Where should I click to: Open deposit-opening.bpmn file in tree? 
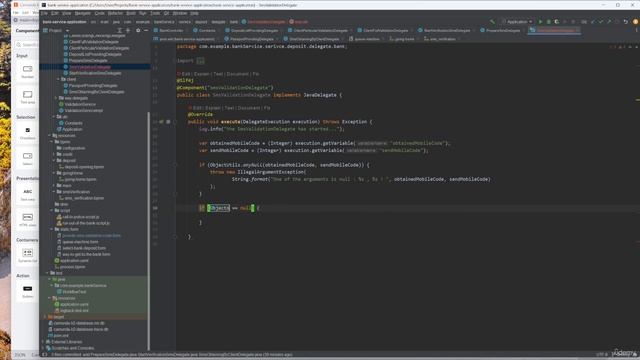84,167
